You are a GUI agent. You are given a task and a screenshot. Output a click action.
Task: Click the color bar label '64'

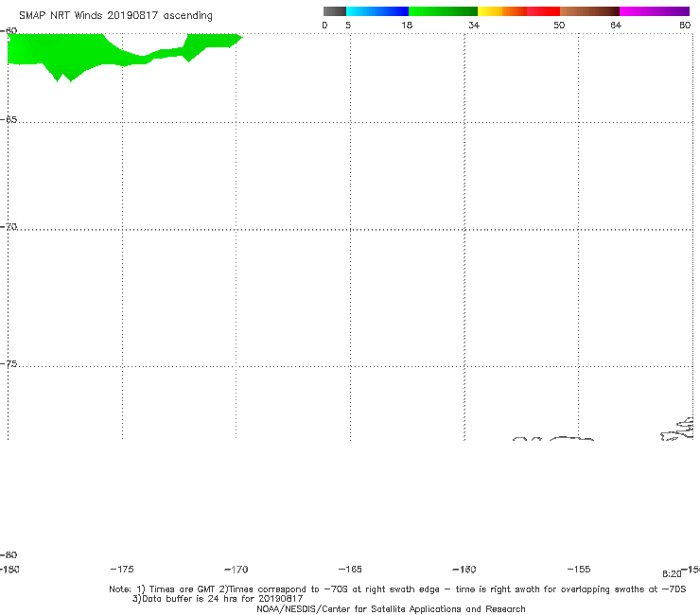(616, 25)
